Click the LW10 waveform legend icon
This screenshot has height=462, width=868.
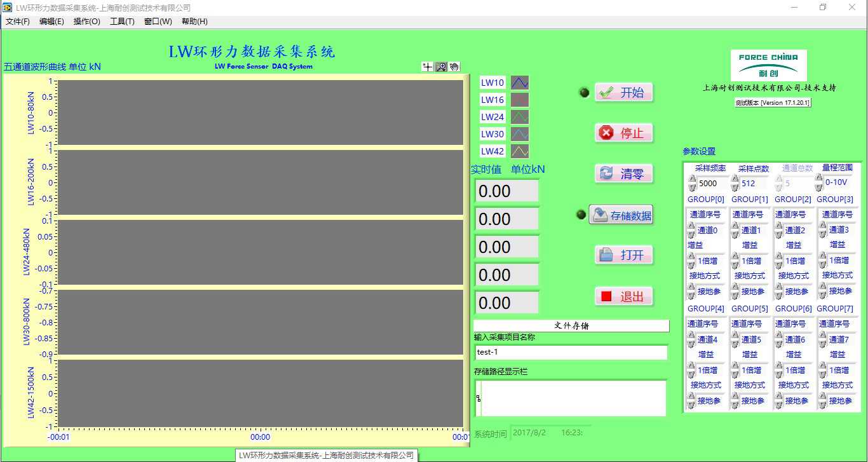[520, 83]
